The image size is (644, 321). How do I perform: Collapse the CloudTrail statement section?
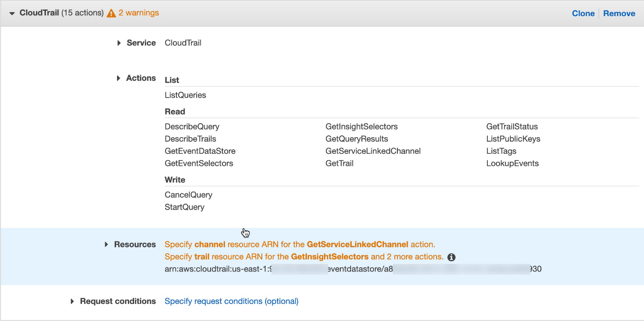[11, 13]
